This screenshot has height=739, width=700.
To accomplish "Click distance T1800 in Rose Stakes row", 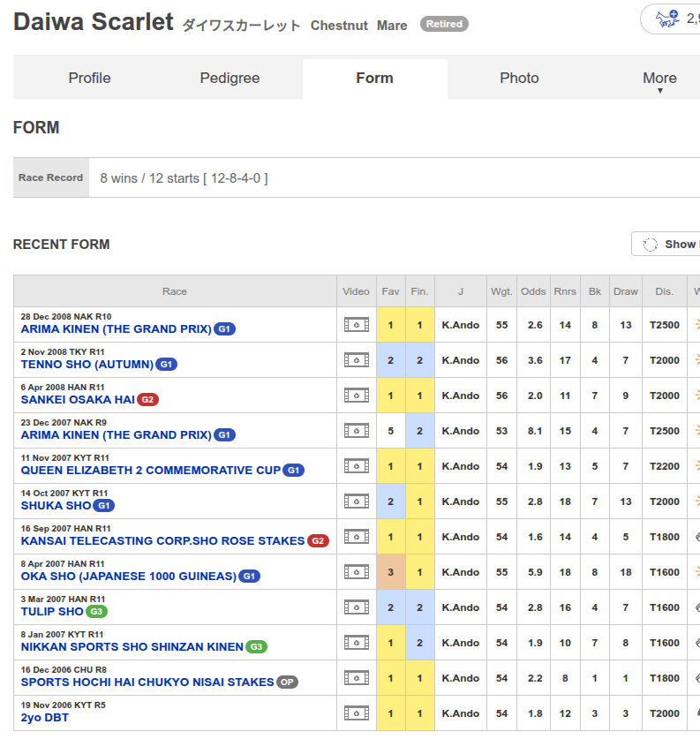I will (664, 537).
